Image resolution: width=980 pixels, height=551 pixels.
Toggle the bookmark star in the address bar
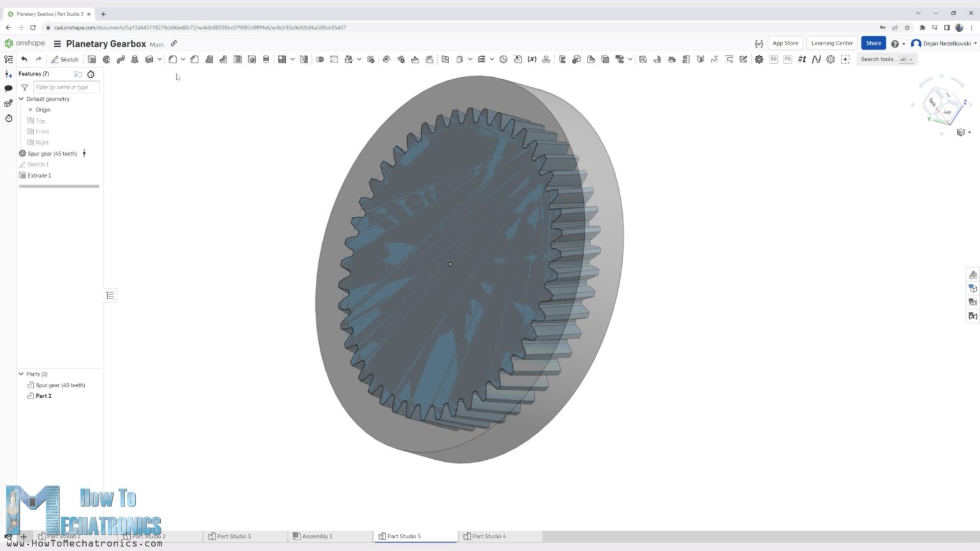(x=907, y=27)
